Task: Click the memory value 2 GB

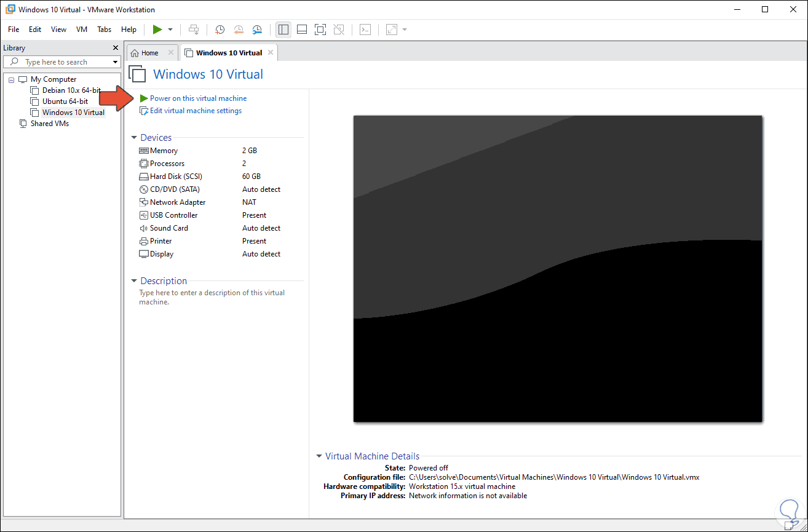Action: pos(250,151)
